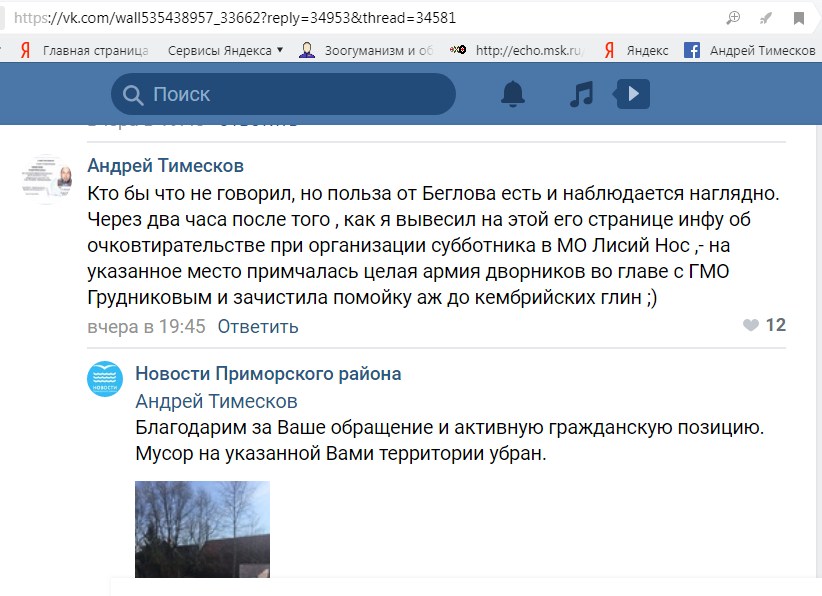The width and height of the screenshot is (822, 596).
Task: Open Facebook bookmark Андрей Тимесков
Action: coord(761,50)
